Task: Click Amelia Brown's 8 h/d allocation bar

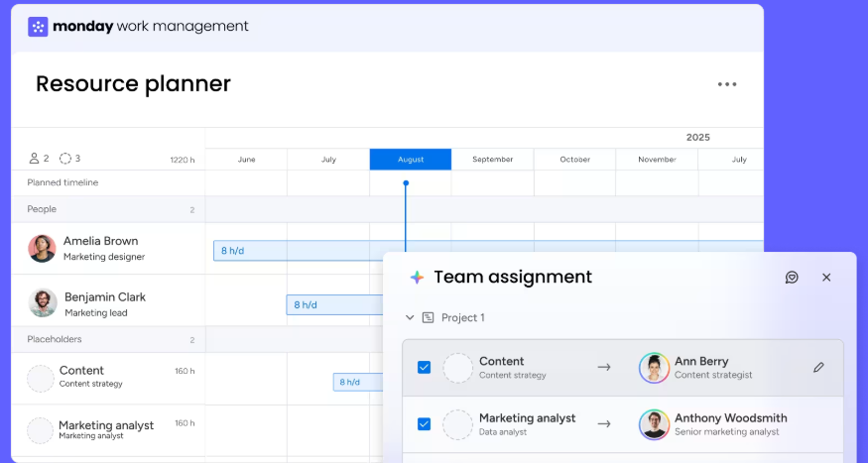Action: coord(298,251)
